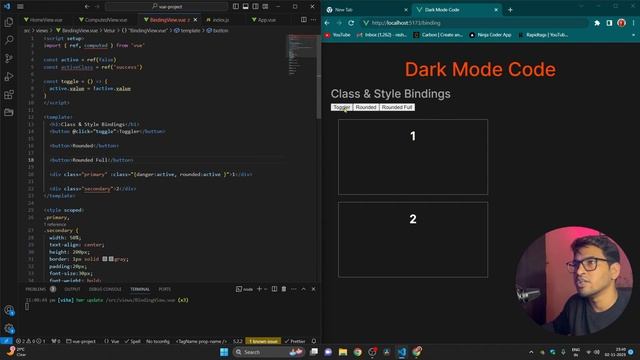Click the Rounded Full button
This screenshot has width=640, height=360.
pos(397,107)
